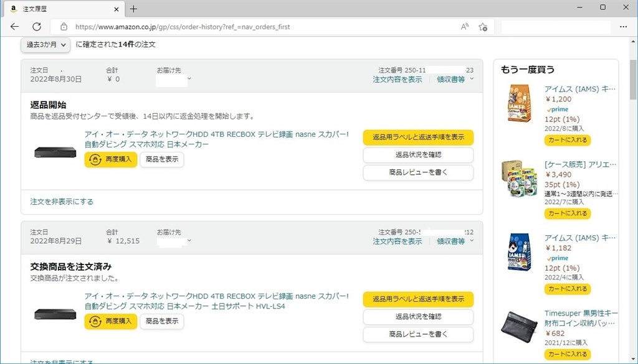Open browser settings three-dots menu
Image resolution: width=638 pixels, height=364 pixels.
point(623,27)
